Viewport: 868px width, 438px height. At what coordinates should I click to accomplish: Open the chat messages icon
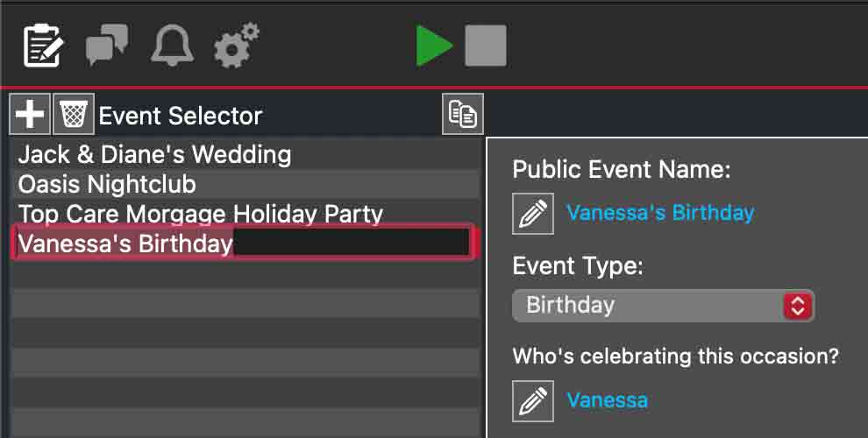[x=107, y=46]
